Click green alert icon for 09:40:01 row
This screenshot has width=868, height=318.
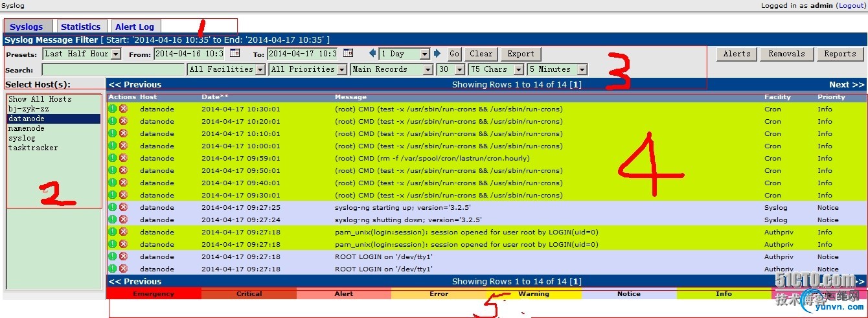click(x=112, y=183)
